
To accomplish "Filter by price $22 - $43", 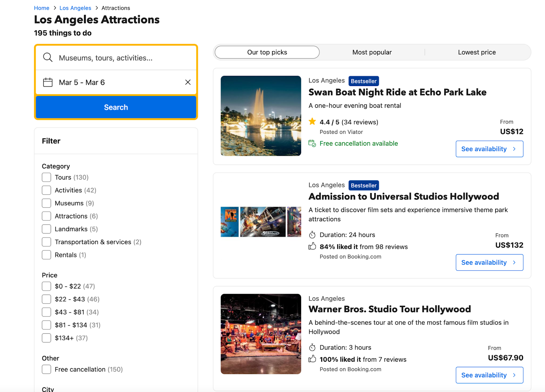I will click(46, 299).
